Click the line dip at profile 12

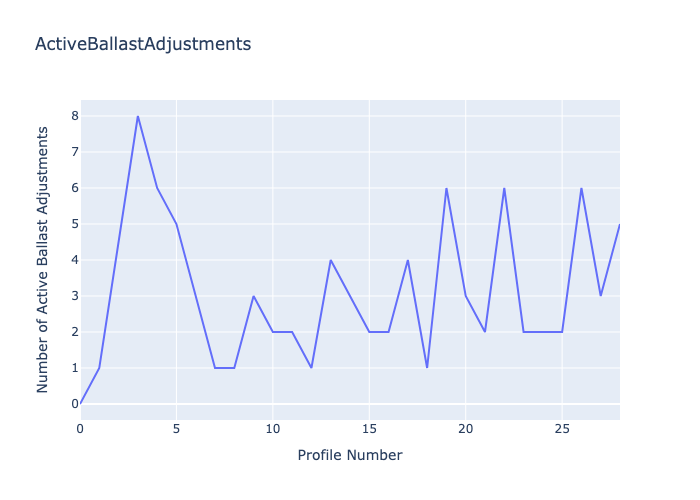coord(311,368)
